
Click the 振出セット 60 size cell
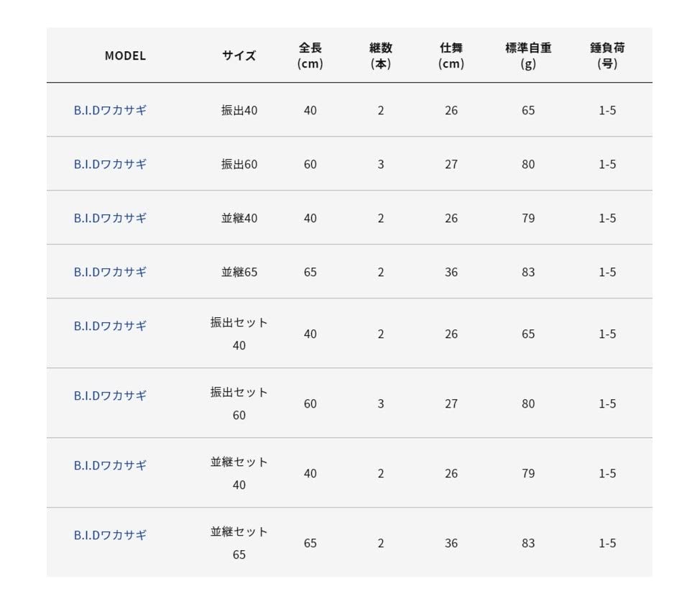239,403
